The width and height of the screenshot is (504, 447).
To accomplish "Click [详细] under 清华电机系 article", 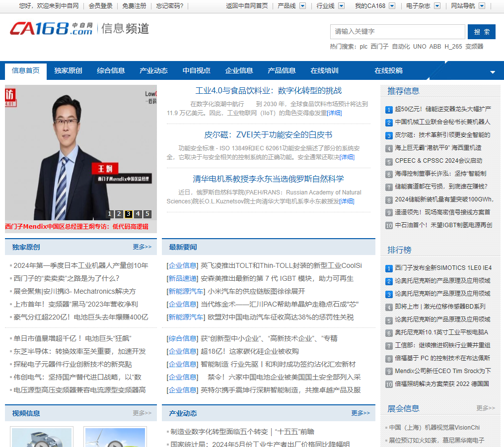I will pos(347,201).
